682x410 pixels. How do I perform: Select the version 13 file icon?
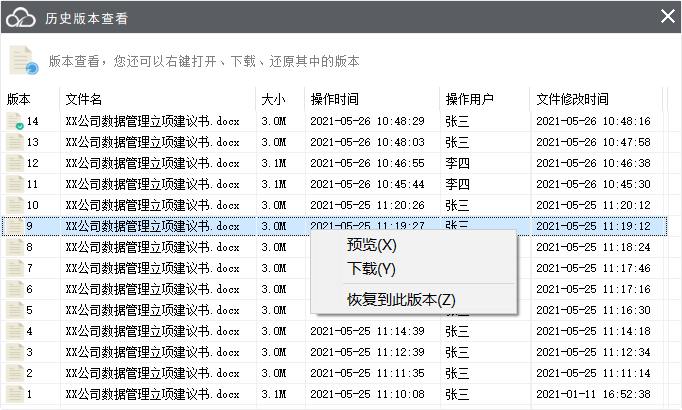pos(14,142)
